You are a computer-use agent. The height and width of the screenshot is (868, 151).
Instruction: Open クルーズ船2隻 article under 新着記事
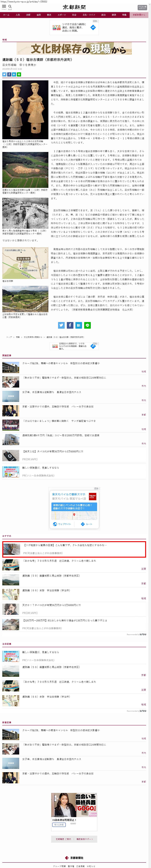[x=61, y=730]
